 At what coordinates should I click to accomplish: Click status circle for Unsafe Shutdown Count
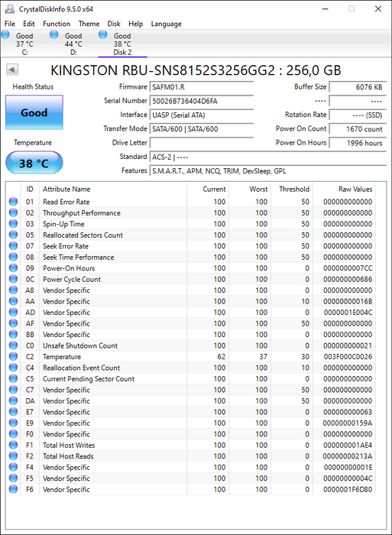[x=13, y=345]
